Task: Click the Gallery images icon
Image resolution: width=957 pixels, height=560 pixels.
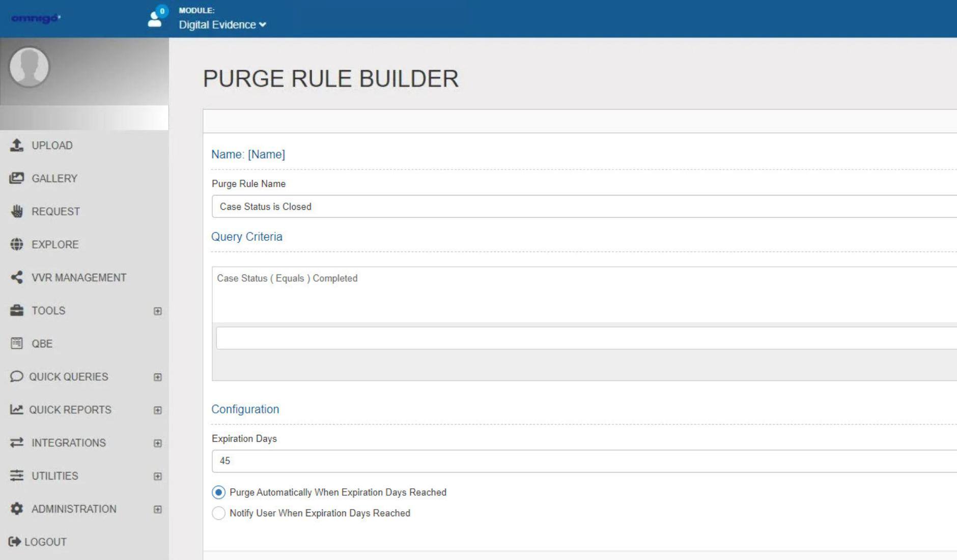Action: coord(17,178)
